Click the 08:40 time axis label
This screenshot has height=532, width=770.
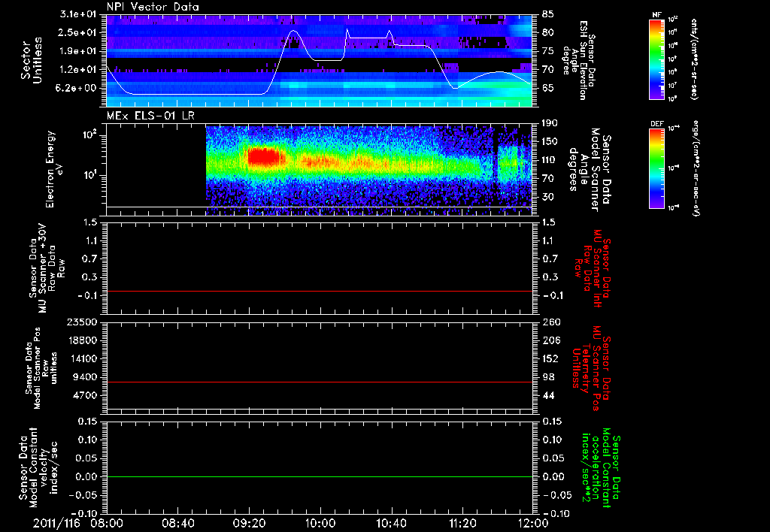click(179, 523)
